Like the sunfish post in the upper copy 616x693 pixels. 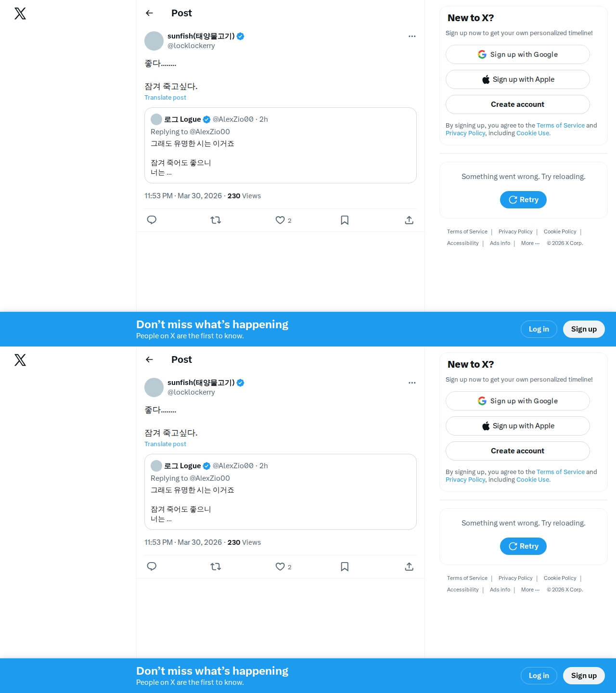[280, 220]
